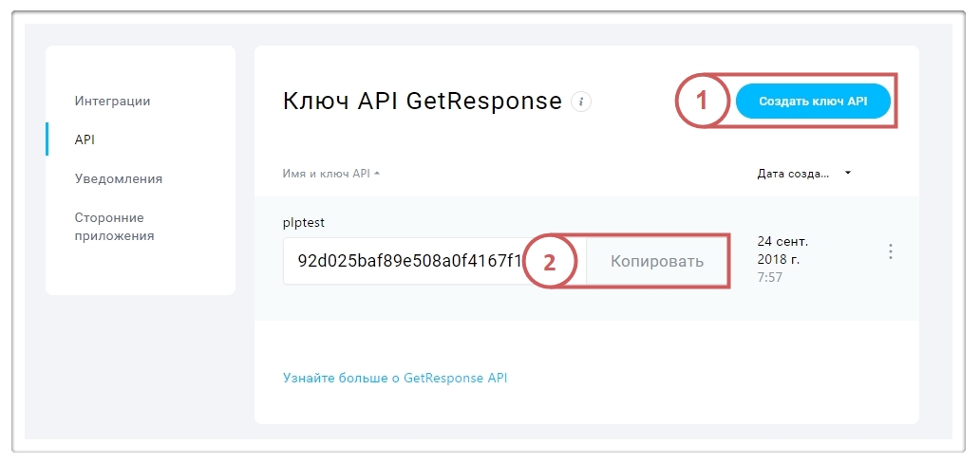This screenshot has width=980, height=464.
Task: Click the sort arrow next to Имя и ключ API
Action: [x=377, y=174]
